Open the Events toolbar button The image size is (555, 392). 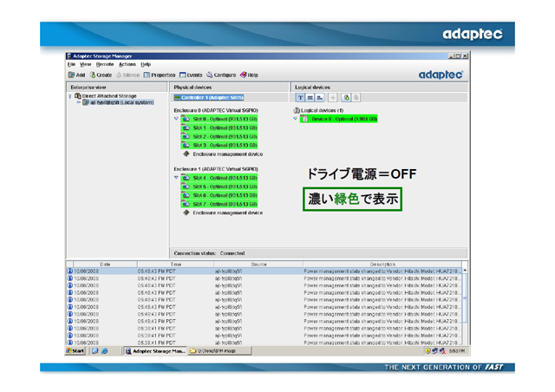pos(191,75)
